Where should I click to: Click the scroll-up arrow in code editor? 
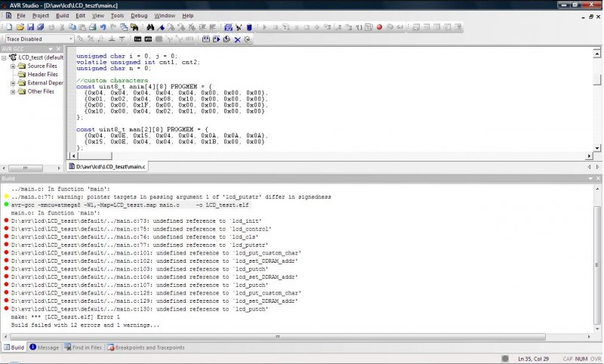597,54
